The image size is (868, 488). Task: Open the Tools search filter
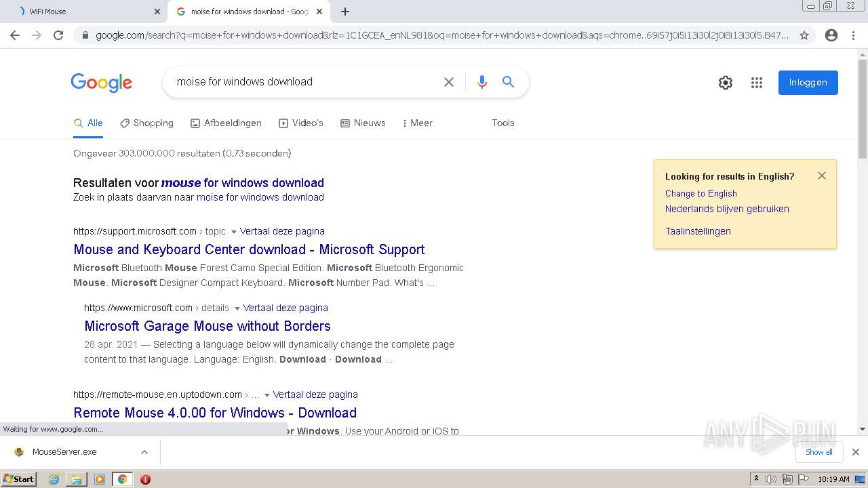coord(503,123)
